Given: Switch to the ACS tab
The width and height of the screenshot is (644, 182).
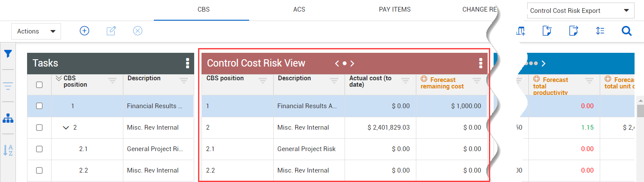Looking at the screenshot, I should point(299,9).
